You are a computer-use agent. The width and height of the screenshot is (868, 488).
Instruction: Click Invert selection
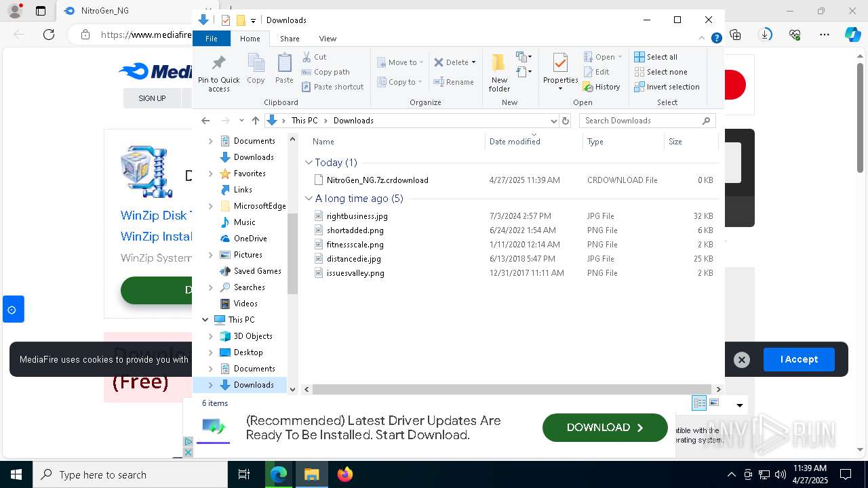[667, 87]
